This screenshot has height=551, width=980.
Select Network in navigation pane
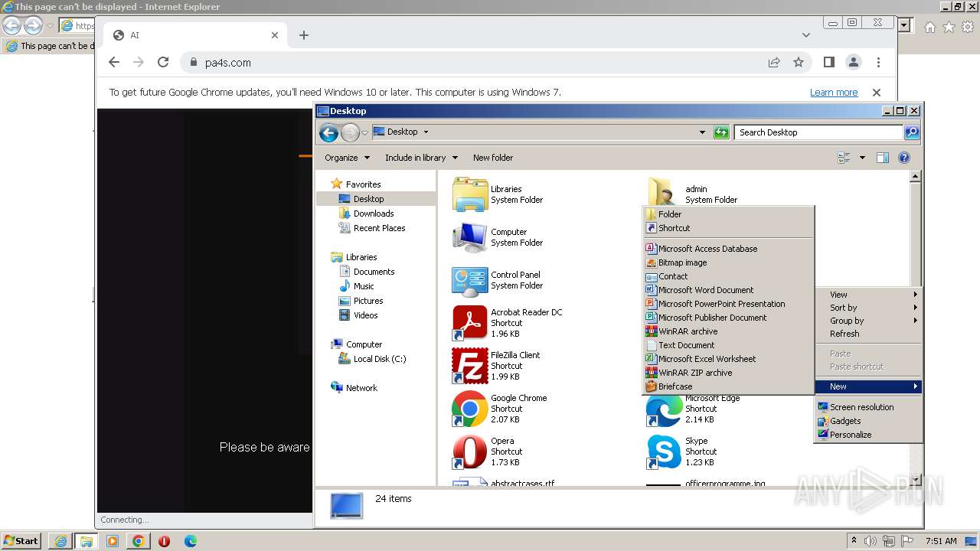coord(361,388)
